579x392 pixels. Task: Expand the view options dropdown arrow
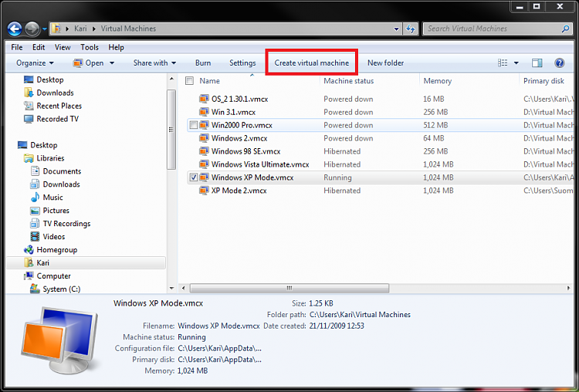point(516,63)
